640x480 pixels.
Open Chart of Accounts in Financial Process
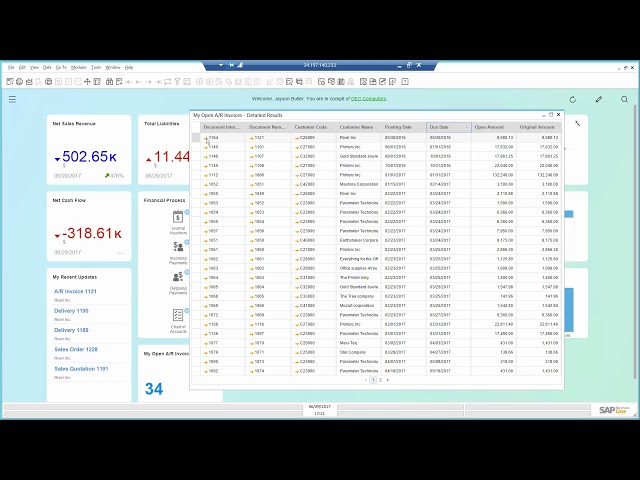point(178,322)
